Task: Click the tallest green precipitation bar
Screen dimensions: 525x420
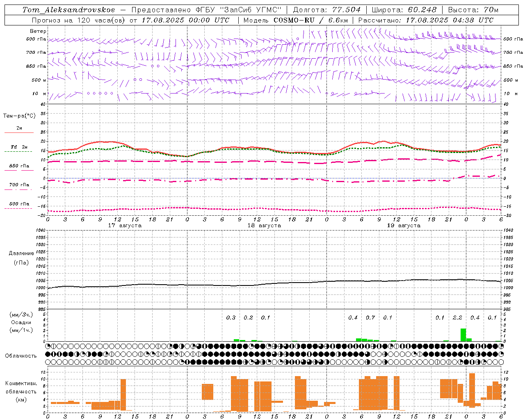Action: tap(463, 335)
